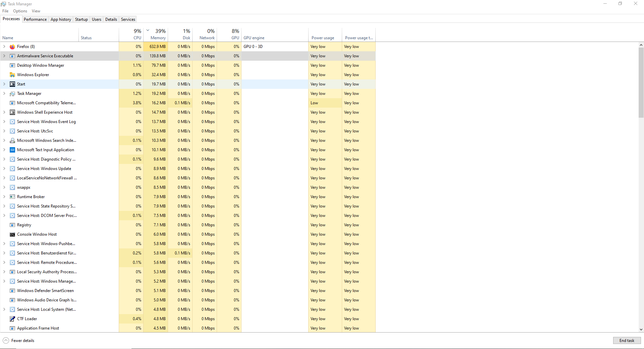
Task: Sort processes by the CPU column
Action: 131,35
